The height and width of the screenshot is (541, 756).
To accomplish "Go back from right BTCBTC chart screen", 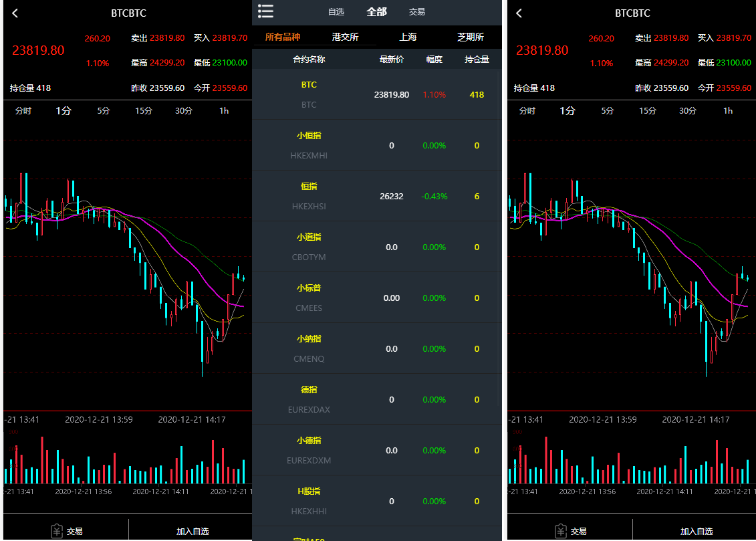I will pyautogui.click(x=519, y=13).
